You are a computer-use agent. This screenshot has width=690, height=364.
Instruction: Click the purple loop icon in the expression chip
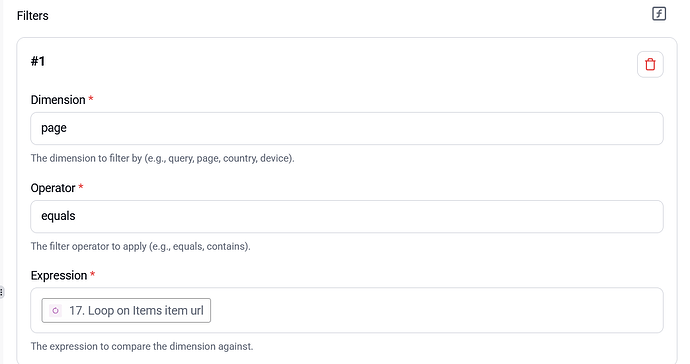point(55,311)
